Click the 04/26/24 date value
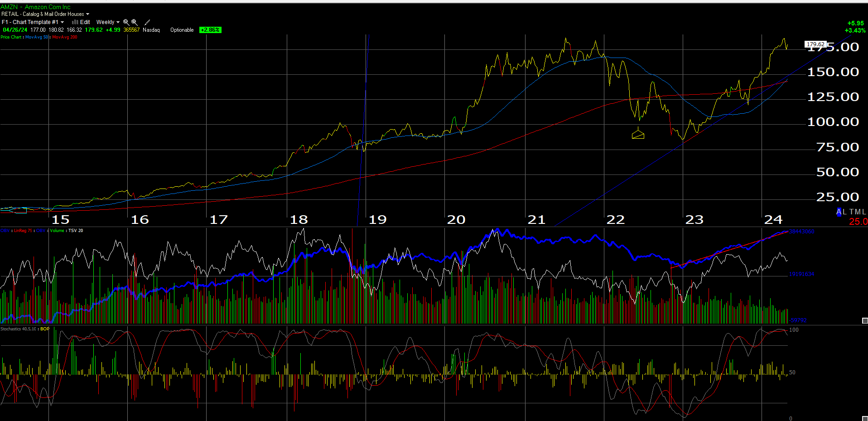Viewport: 868px width, 421px height. coord(15,30)
